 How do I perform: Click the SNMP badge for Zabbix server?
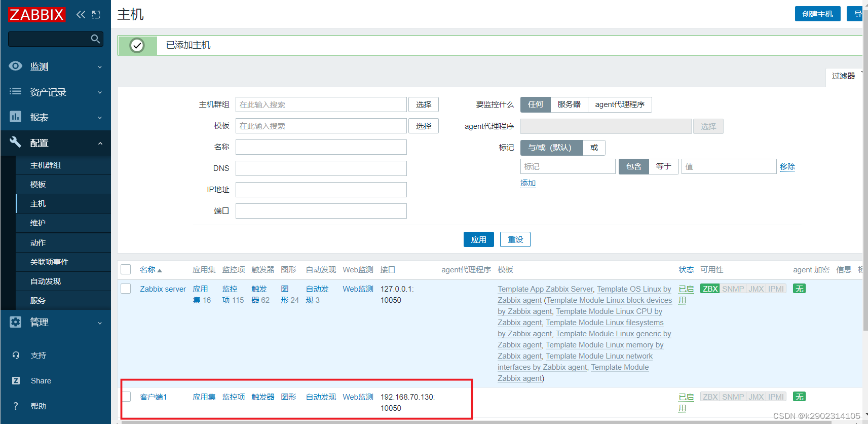(x=733, y=289)
